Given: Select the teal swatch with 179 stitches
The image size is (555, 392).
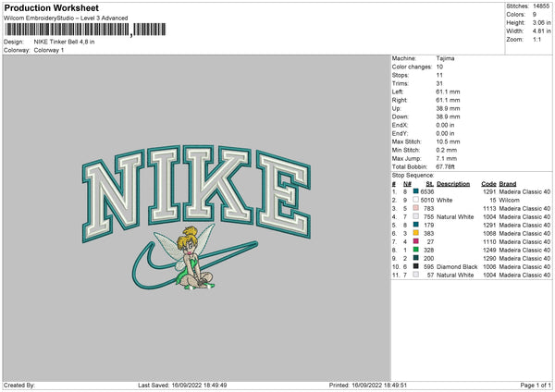Looking at the screenshot, I should tap(415, 225).
